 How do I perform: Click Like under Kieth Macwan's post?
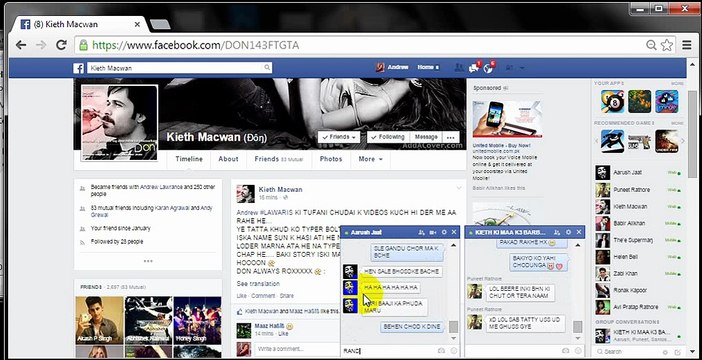point(242,296)
